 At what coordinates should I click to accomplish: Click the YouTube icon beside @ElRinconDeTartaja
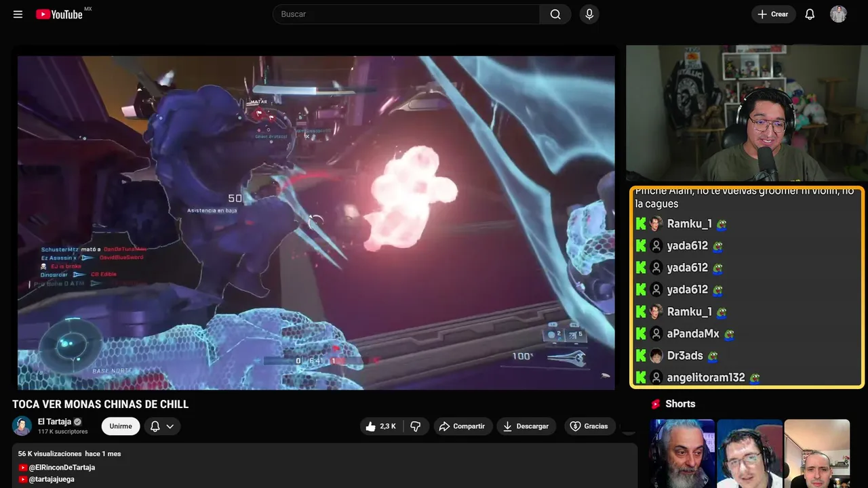23,468
